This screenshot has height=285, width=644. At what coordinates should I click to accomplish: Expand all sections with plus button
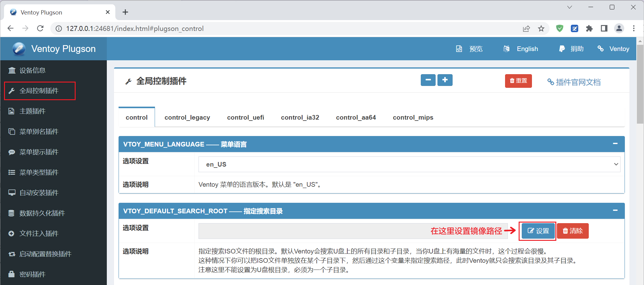445,80
